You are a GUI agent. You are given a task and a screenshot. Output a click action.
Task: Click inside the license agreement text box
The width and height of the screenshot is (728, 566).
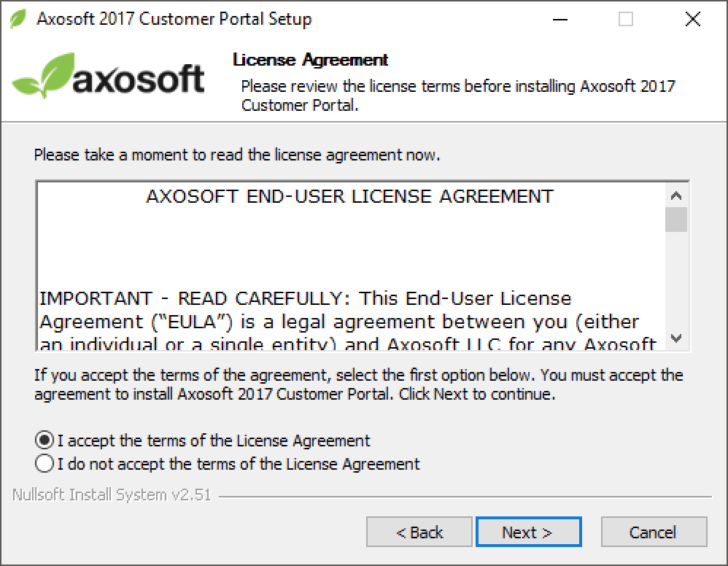(351, 265)
